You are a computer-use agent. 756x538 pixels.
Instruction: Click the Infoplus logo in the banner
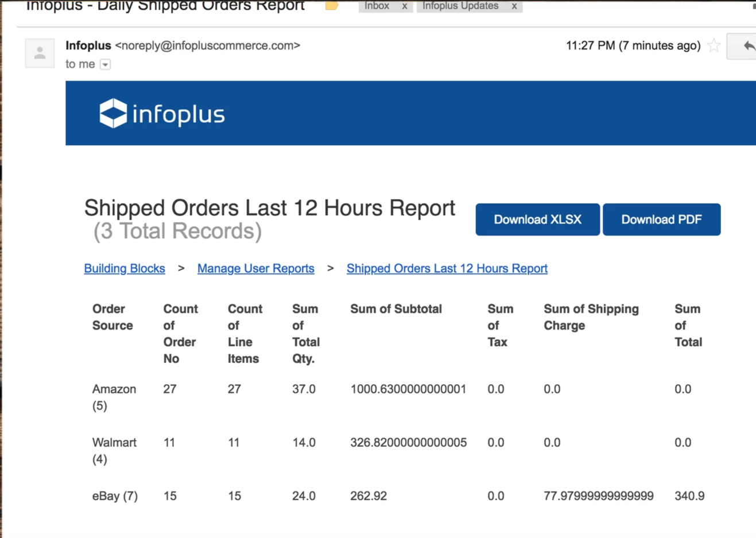click(x=162, y=113)
